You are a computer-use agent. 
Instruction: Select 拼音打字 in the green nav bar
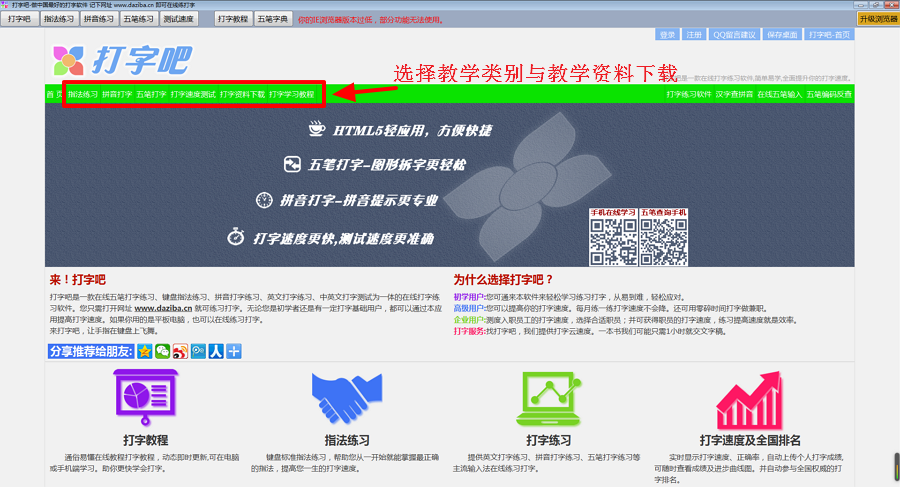[117, 94]
